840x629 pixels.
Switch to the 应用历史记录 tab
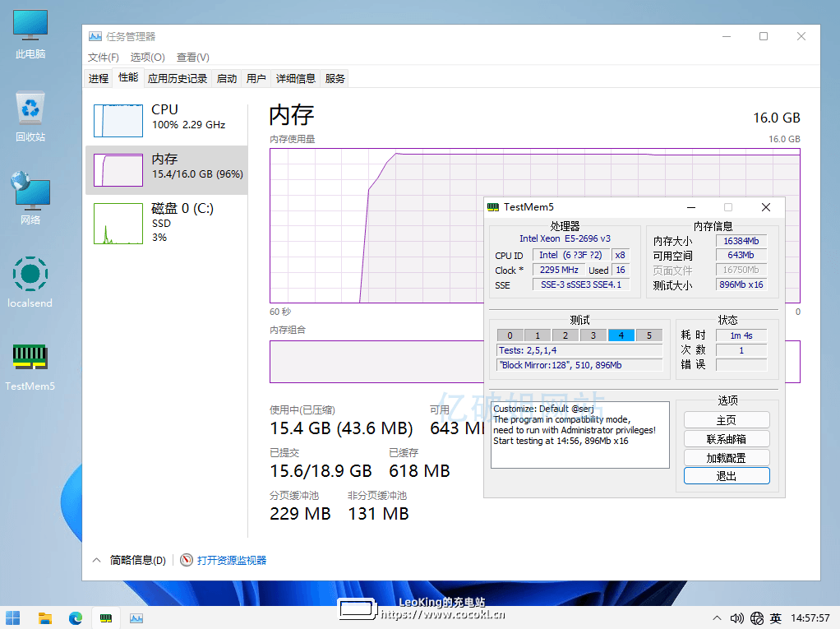(178, 79)
